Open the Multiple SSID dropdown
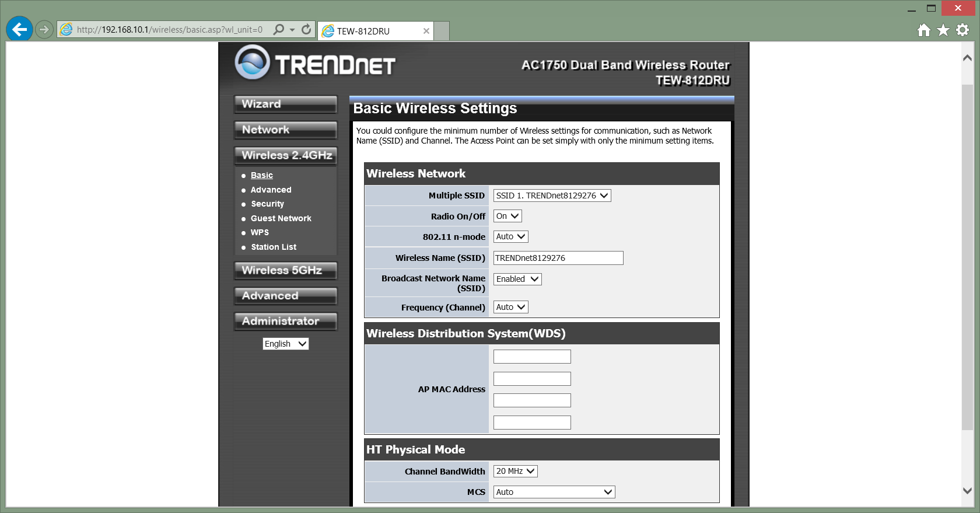 tap(552, 196)
